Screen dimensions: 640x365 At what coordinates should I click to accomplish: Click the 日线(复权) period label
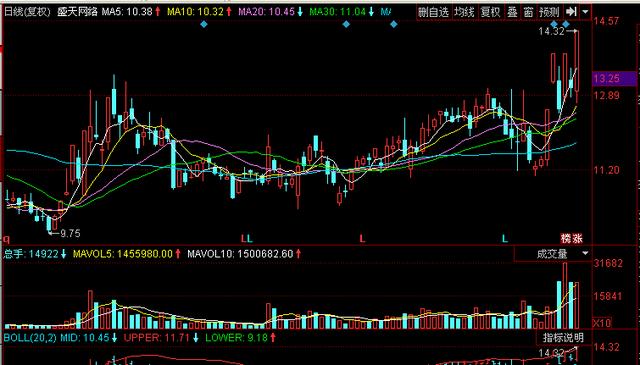click(27, 11)
